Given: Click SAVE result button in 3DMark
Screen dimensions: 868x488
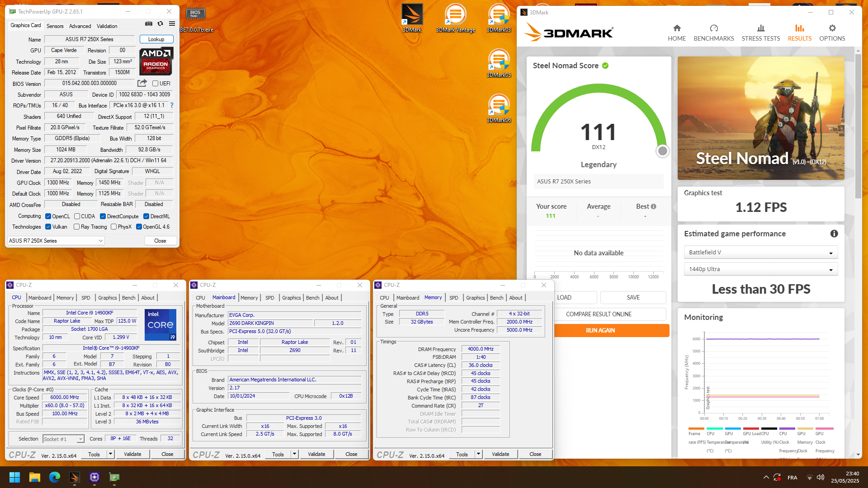Looking at the screenshot, I should [633, 297].
